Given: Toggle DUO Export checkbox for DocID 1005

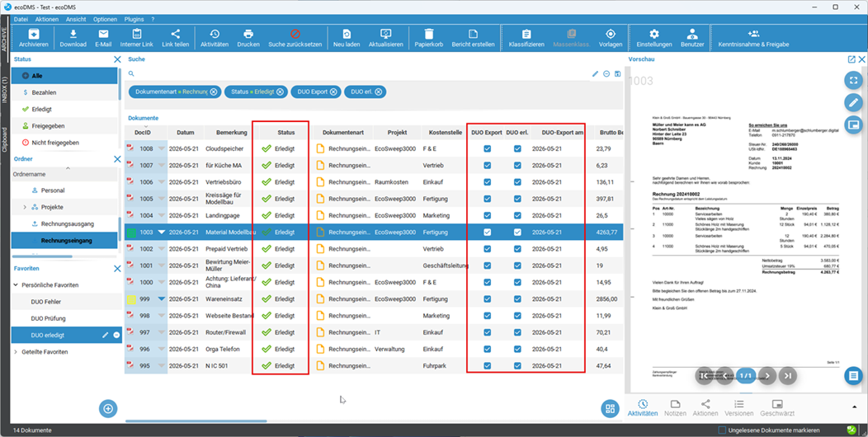Looking at the screenshot, I should pos(487,199).
